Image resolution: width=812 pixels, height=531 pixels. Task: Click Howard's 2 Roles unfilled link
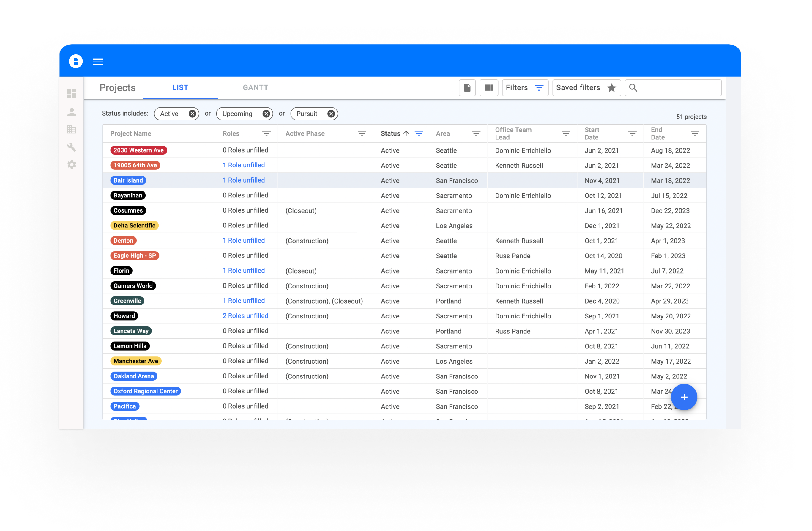245,315
